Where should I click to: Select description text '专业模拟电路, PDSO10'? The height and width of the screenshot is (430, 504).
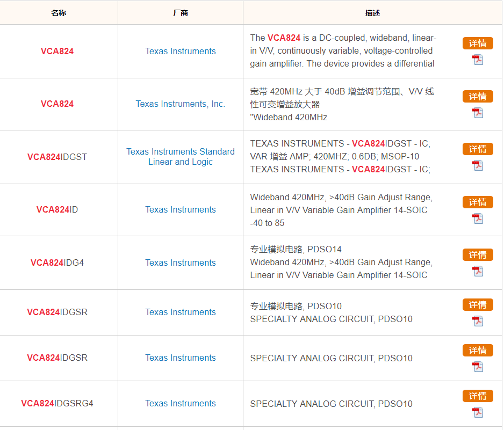tap(296, 306)
